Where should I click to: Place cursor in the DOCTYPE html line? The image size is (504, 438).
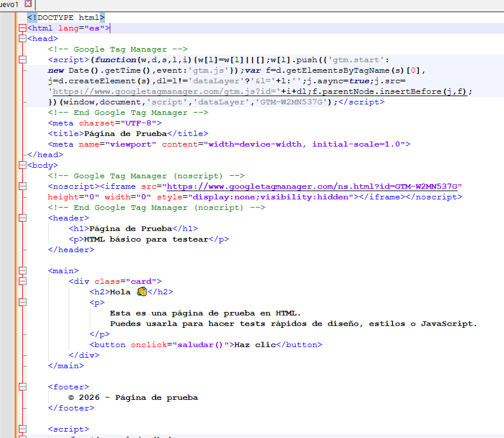[x=66, y=18]
